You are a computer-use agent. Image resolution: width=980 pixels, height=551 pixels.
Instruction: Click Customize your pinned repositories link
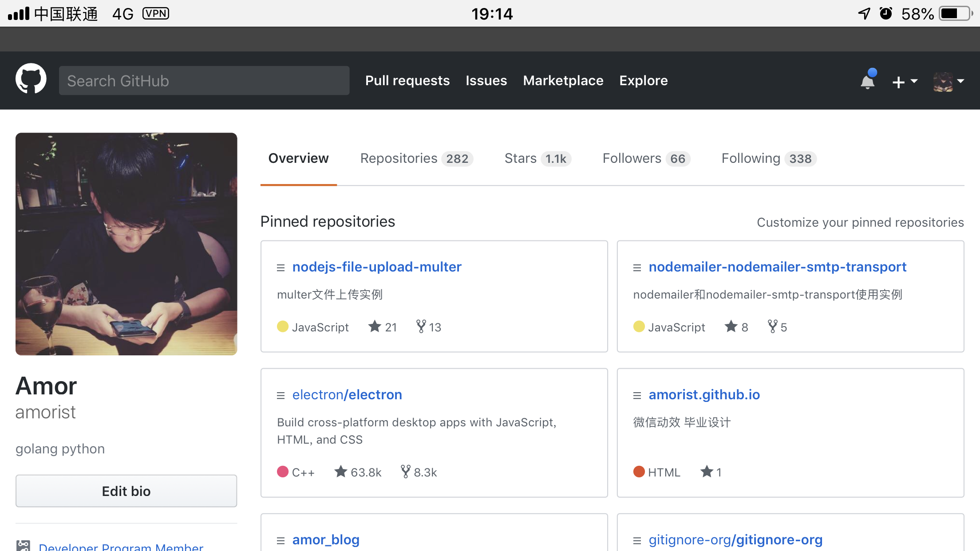(860, 222)
